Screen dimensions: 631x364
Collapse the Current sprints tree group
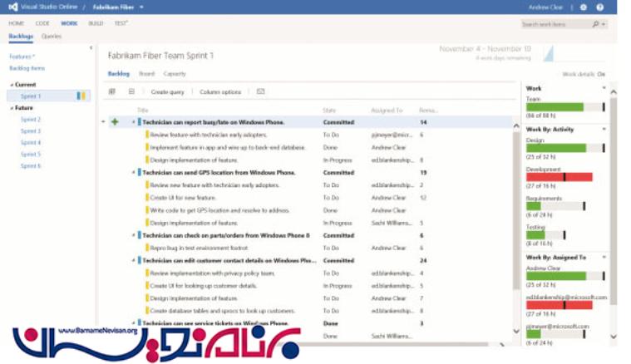pyautogui.click(x=12, y=85)
